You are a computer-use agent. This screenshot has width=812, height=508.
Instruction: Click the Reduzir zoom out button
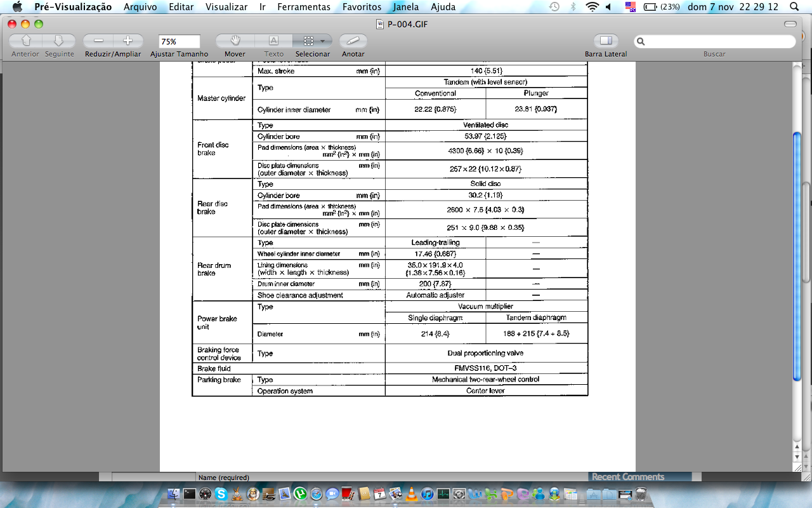(x=98, y=41)
